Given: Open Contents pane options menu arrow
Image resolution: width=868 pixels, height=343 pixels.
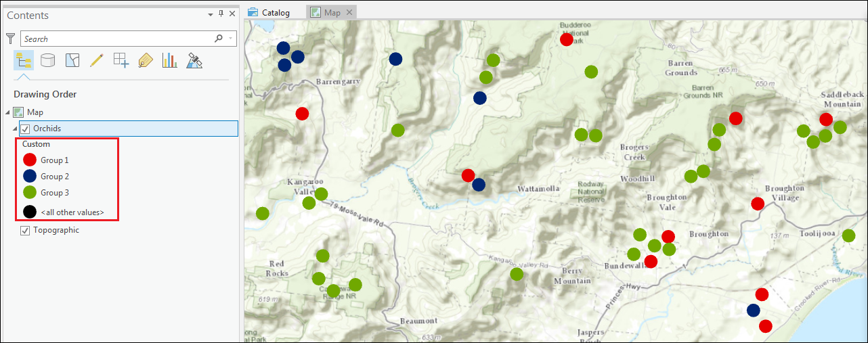Looking at the screenshot, I should pos(211,14).
